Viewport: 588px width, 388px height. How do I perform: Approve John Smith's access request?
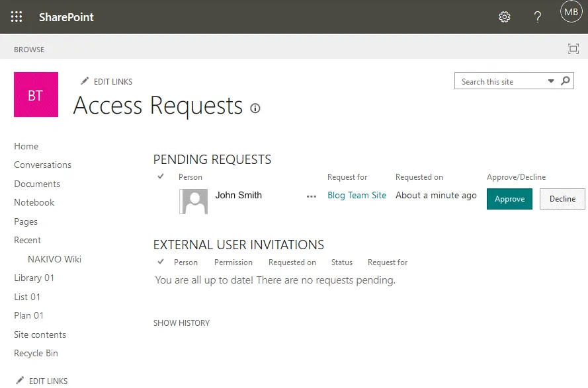tap(509, 199)
